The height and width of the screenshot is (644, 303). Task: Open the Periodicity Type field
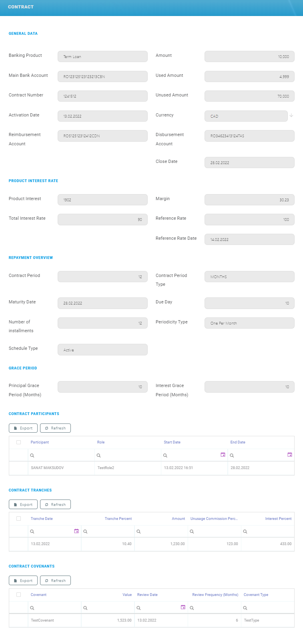click(x=249, y=323)
